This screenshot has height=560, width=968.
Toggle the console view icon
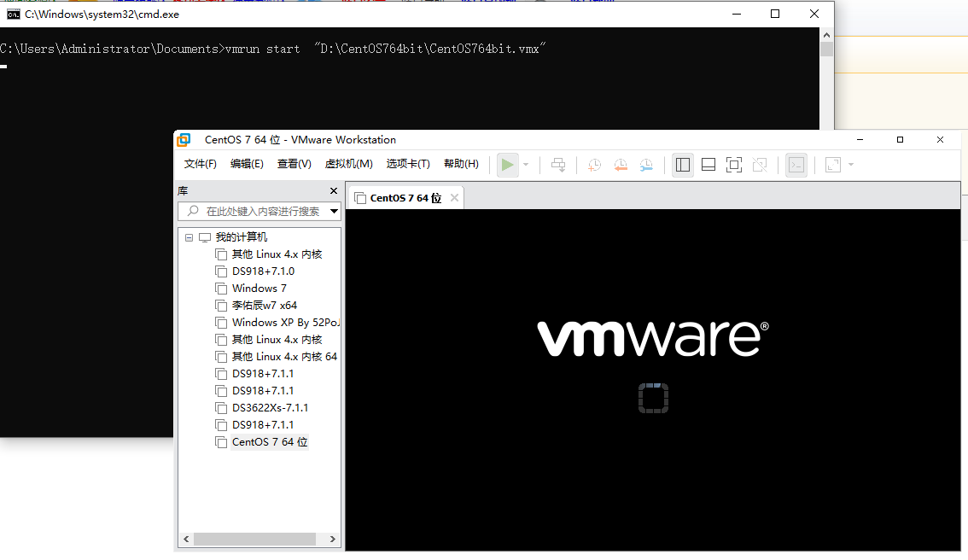(796, 165)
